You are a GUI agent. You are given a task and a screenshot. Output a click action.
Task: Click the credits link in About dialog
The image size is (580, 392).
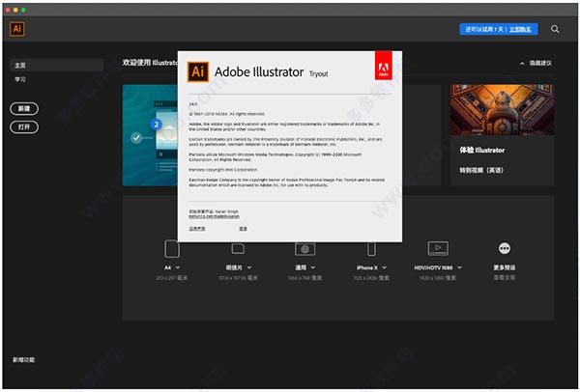click(x=243, y=229)
